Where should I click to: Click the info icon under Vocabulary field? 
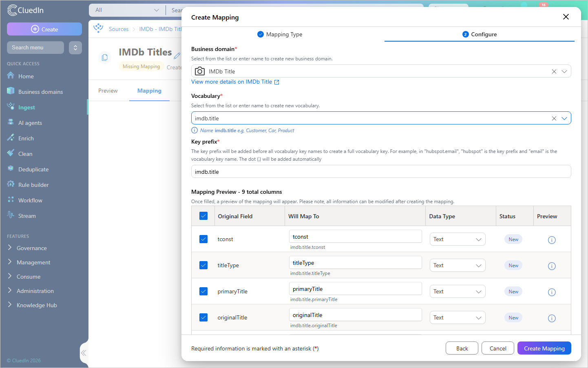point(195,131)
